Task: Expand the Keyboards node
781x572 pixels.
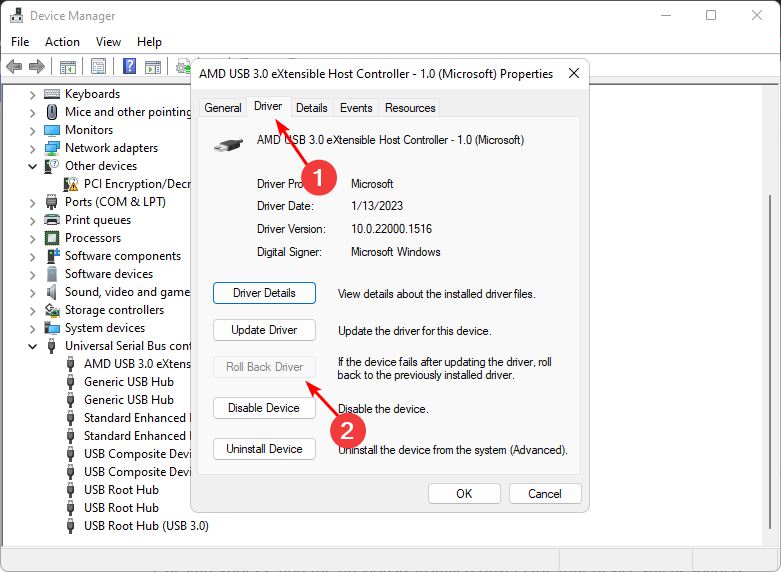Action: 32,95
